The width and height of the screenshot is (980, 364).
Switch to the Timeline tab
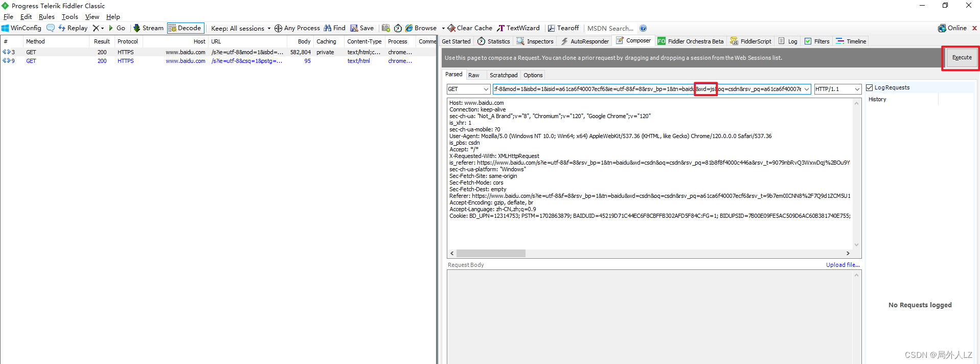tap(851, 41)
